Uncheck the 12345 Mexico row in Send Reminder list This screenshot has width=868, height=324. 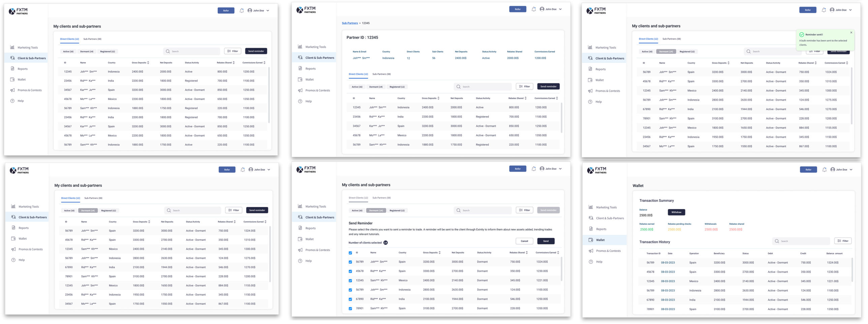(x=350, y=280)
